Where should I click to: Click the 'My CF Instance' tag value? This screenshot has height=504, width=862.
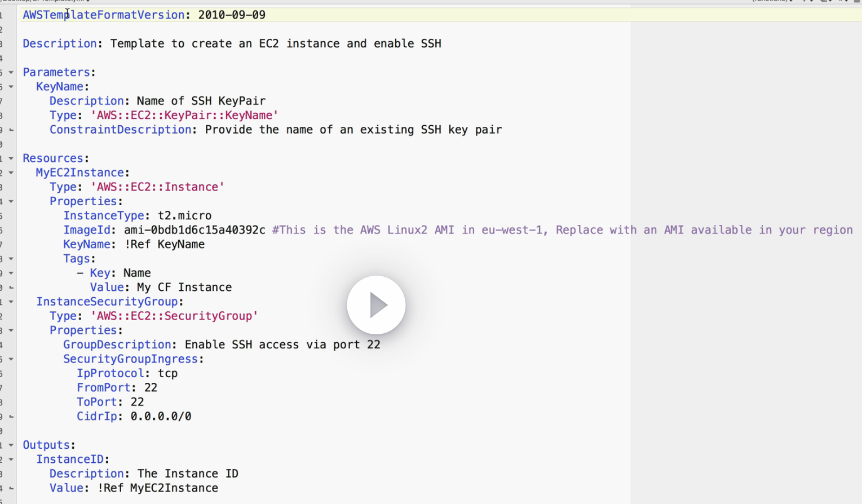point(184,288)
